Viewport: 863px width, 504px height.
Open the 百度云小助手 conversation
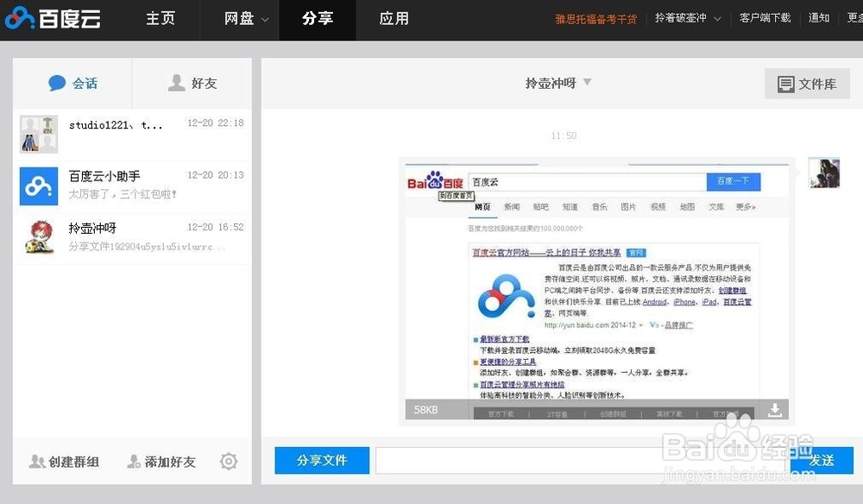(x=129, y=186)
